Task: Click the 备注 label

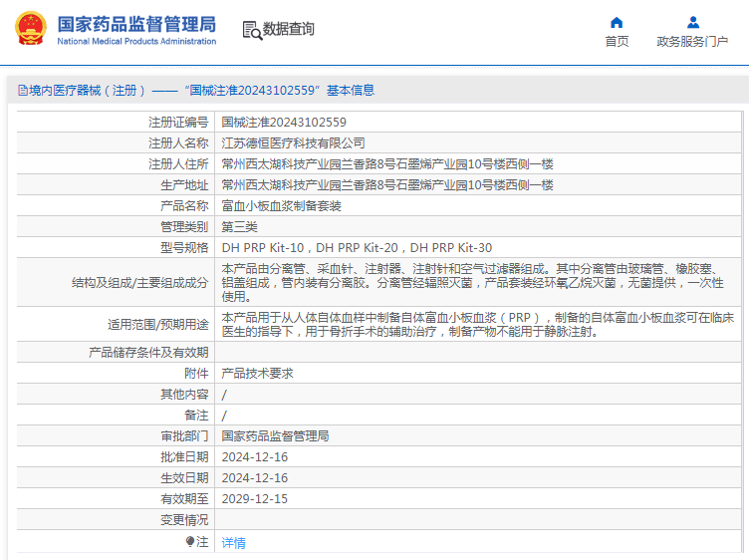Action: [196, 416]
